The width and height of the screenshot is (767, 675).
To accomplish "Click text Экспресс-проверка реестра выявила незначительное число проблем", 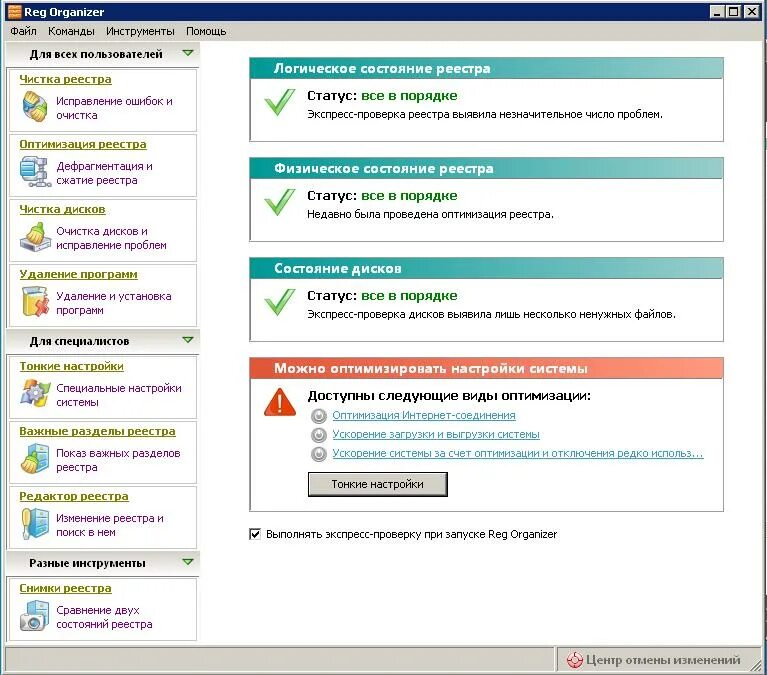I will click(485, 114).
